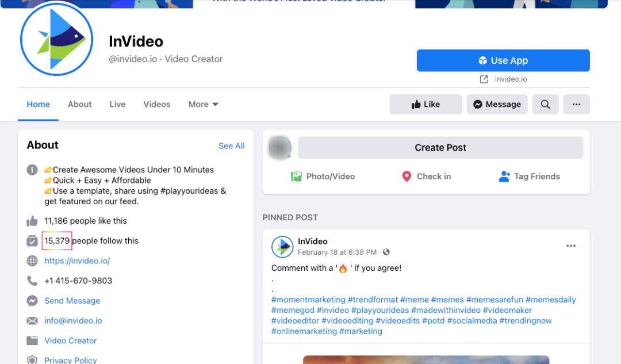The height and width of the screenshot is (364, 621).
Task: Click the #playyourideas hashtag in the post
Action: click(380, 310)
